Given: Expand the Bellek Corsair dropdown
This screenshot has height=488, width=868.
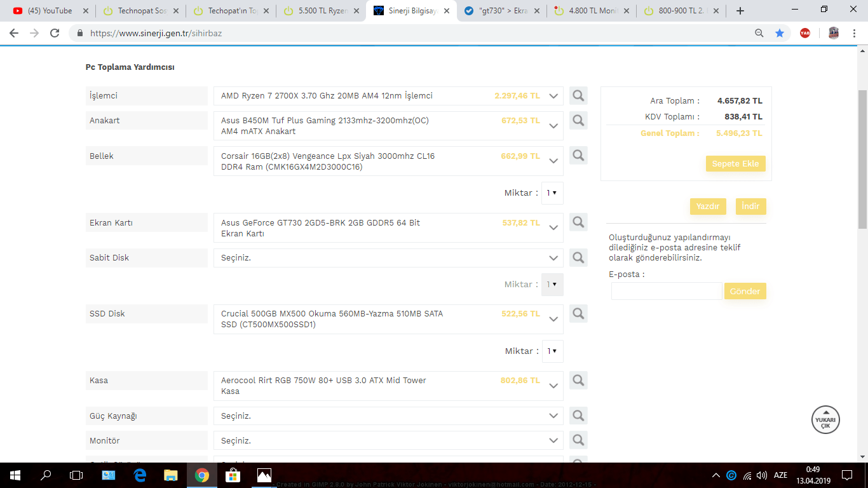Looking at the screenshot, I should tap(553, 161).
